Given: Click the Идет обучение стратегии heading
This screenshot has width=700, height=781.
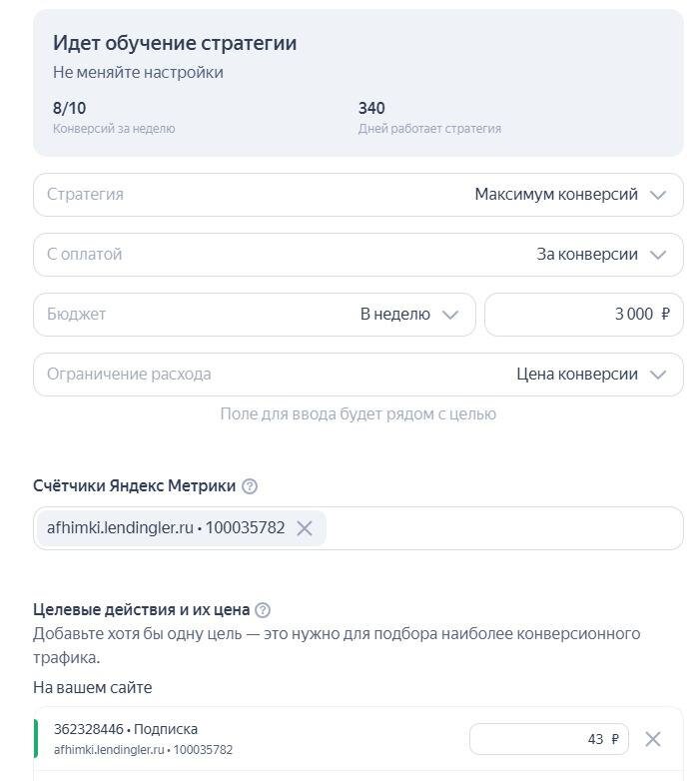Looking at the screenshot, I should click(x=175, y=43).
